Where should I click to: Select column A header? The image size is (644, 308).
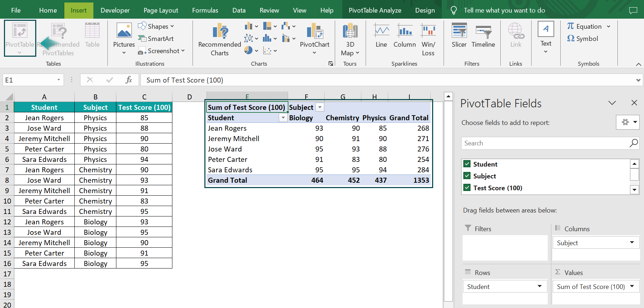pos(44,97)
